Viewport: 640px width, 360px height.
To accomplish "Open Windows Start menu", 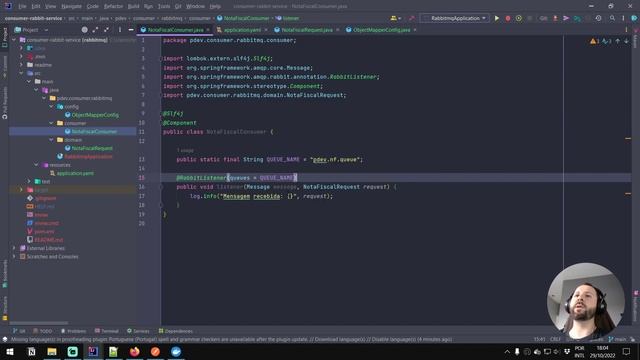I will point(10,351).
